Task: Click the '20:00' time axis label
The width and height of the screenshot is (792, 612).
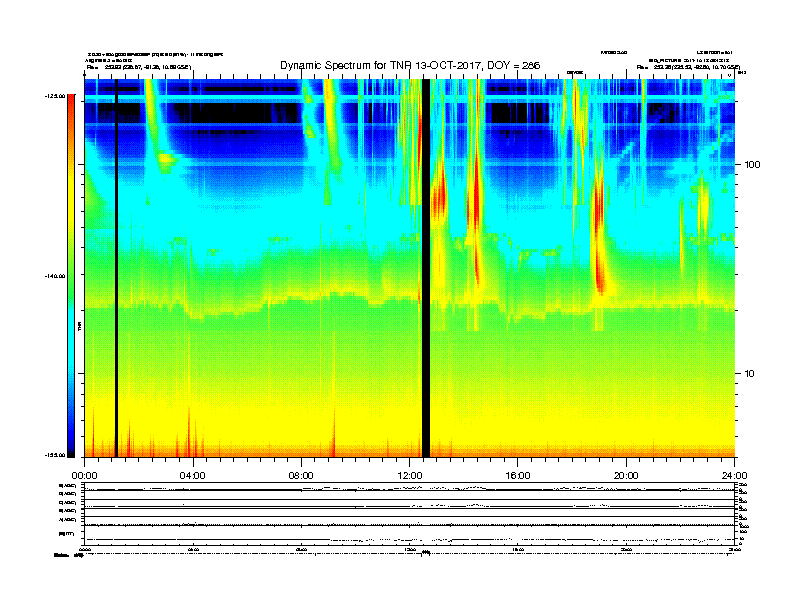Action: (x=626, y=476)
